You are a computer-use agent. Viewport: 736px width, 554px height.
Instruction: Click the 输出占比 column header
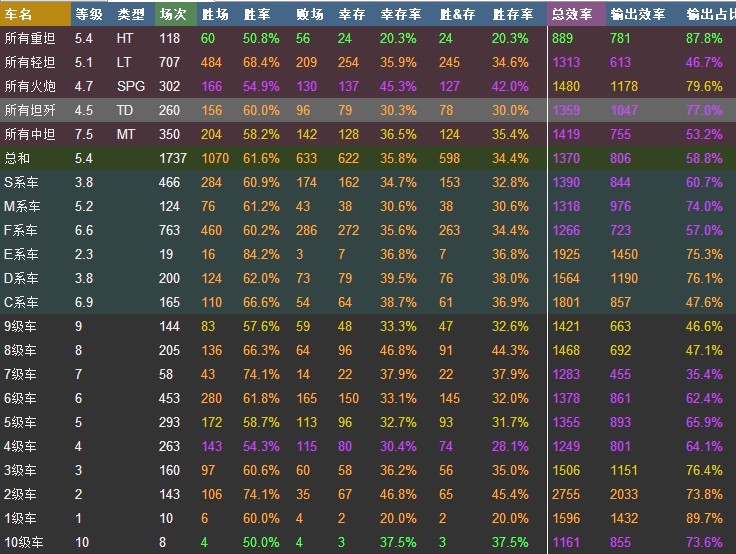706,14
